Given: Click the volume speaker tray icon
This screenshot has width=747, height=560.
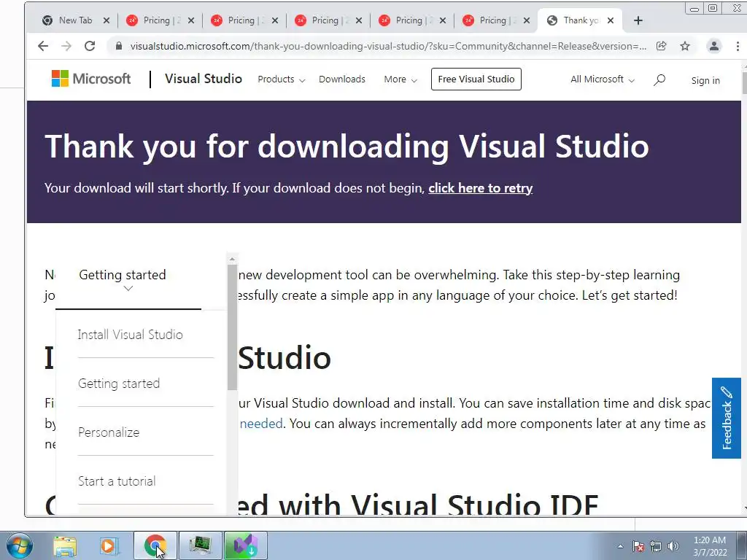Looking at the screenshot, I should tap(673, 546).
